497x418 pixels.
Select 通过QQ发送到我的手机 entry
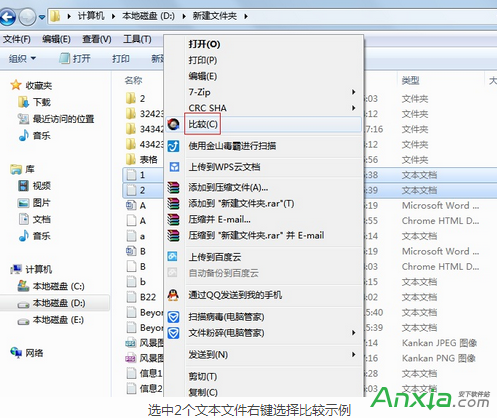click(235, 295)
